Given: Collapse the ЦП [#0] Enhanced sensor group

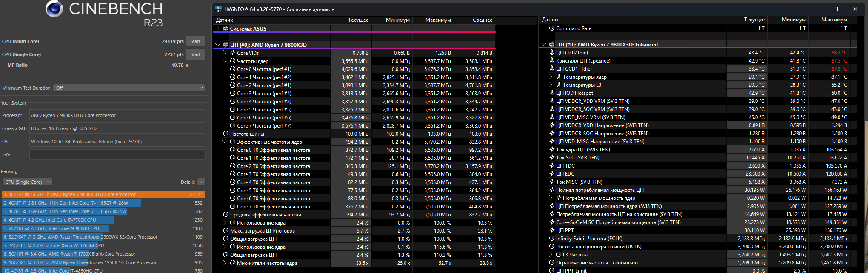Looking at the screenshot, I should coord(544,44).
